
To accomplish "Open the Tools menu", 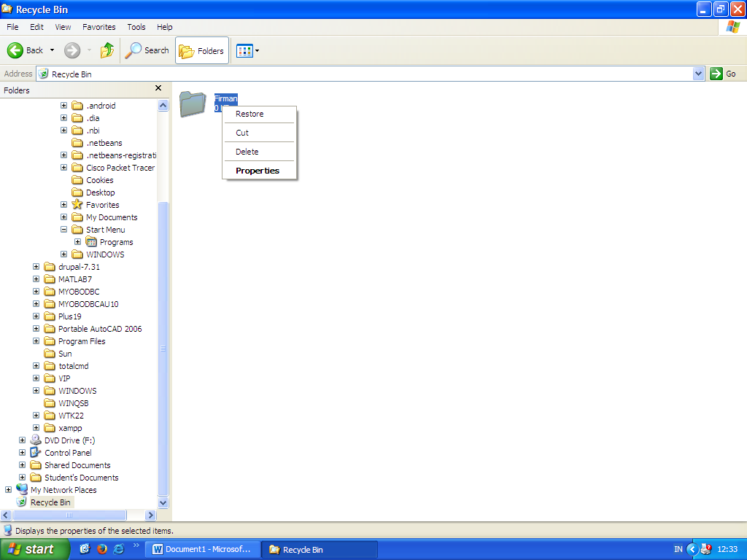I will point(136,27).
